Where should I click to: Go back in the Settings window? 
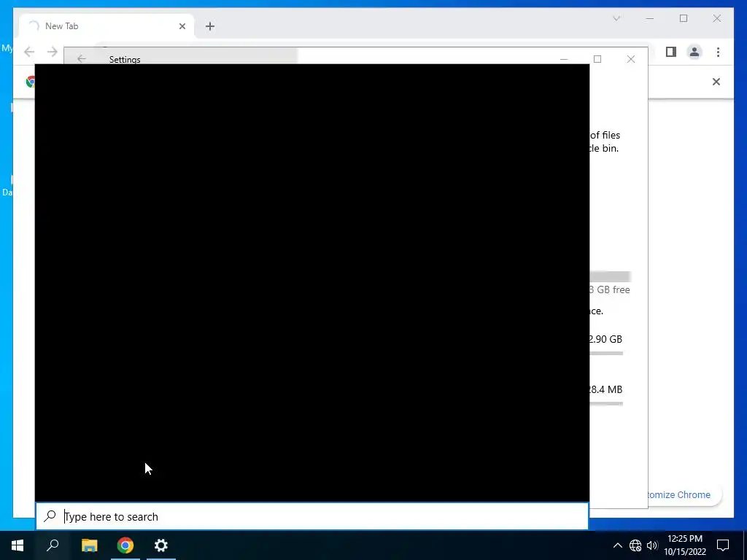[82, 58]
